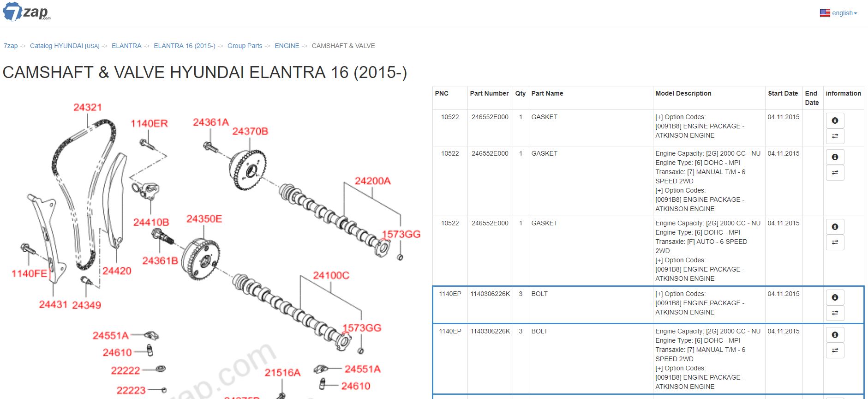Click swap arrows icon for GASKET MANUAL T/M row
Image resolution: width=868 pixels, height=399 pixels.
835,173
